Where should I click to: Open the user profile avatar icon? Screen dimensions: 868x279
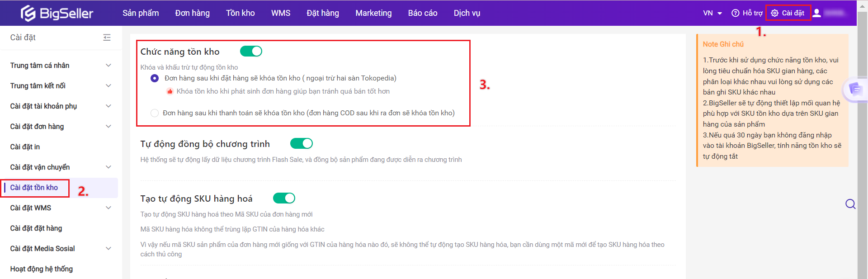(x=816, y=13)
